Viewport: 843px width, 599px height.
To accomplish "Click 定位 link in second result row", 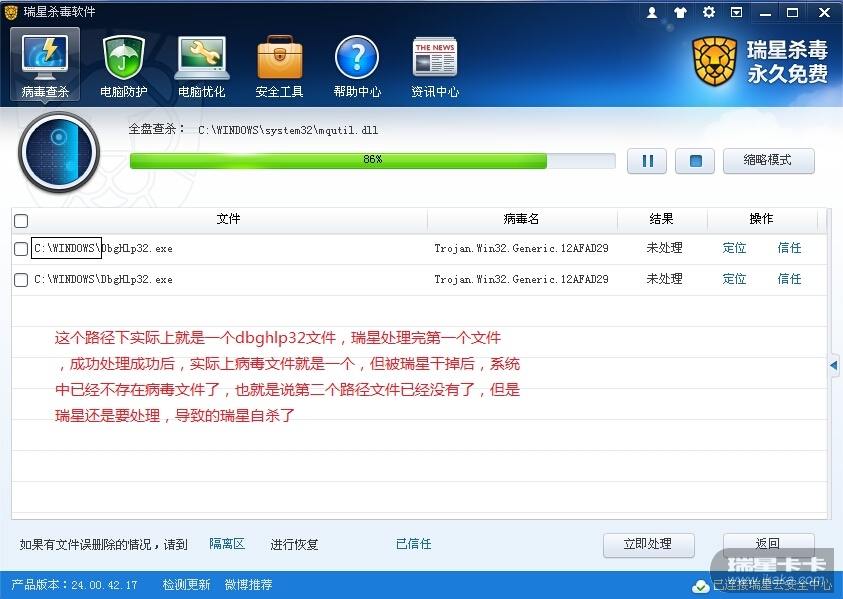I will pyautogui.click(x=734, y=279).
